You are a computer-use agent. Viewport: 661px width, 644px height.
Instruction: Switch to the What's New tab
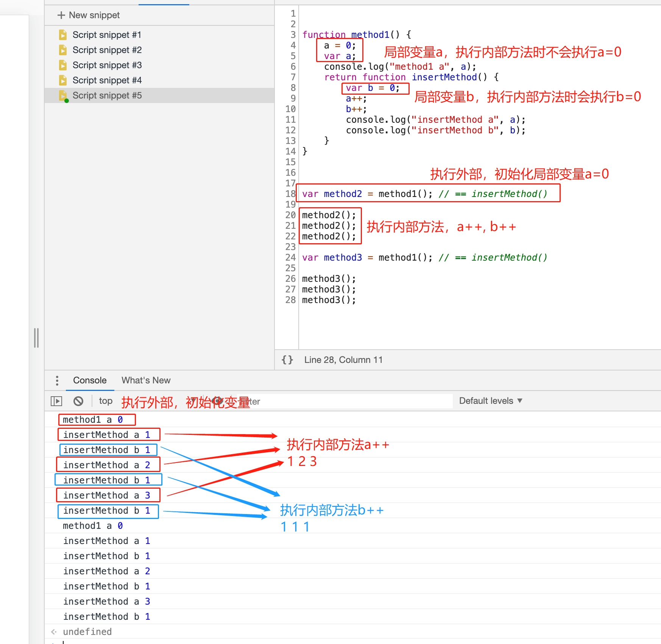[146, 380]
